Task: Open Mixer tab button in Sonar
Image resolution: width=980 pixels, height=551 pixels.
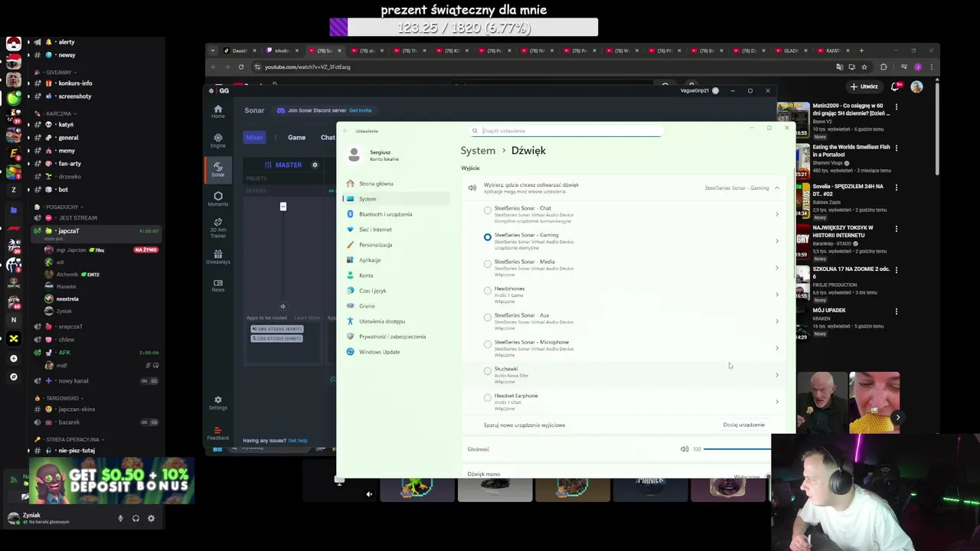Action: pos(254,138)
